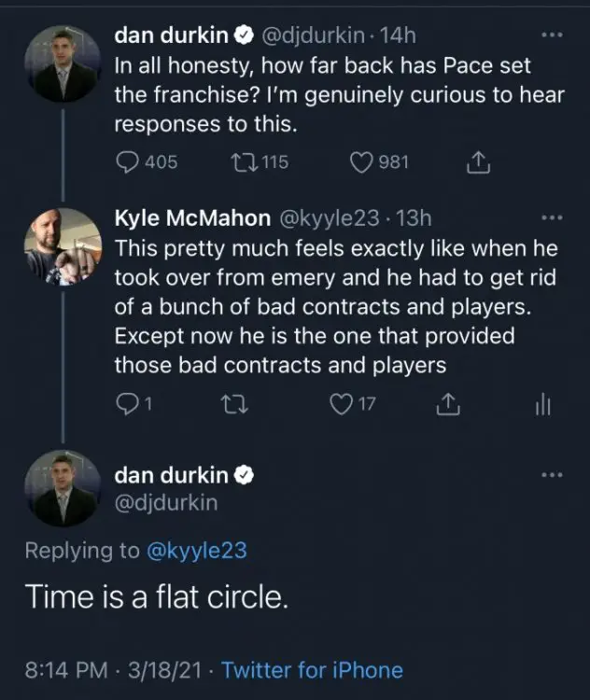This screenshot has height=700, width=590.
Task: Open Kyle McMahon's profile picture
Action: click(x=62, y=245)
